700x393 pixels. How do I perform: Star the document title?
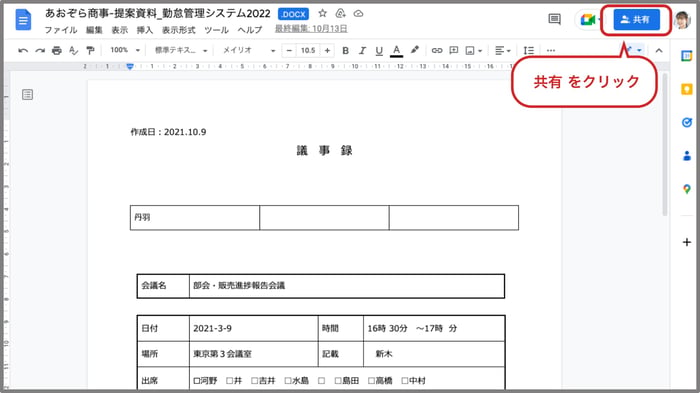322,14
